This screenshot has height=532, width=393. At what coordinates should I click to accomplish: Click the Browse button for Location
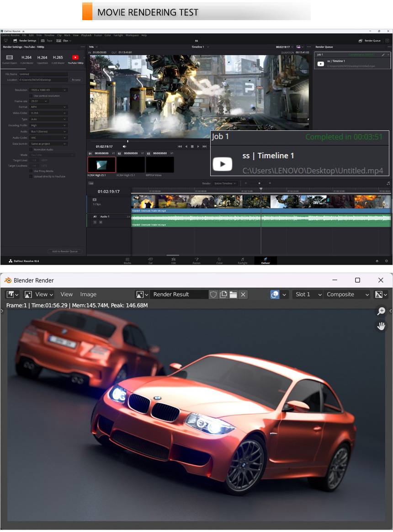point(76,80)
